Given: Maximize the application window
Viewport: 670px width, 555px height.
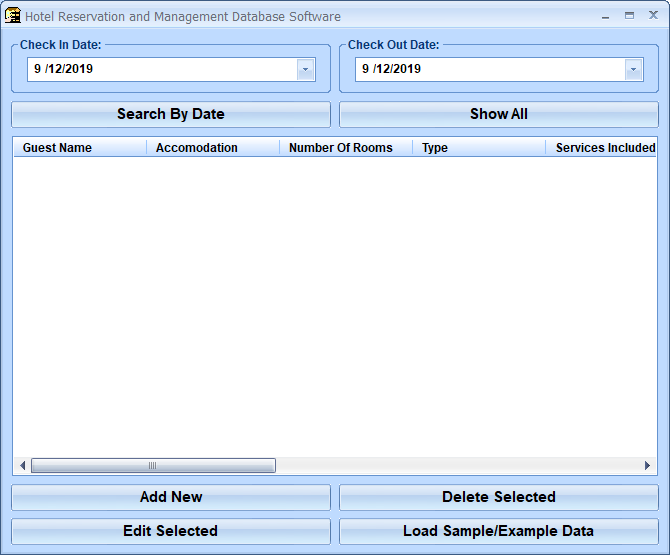Looking at the screenshot, I should pyautogui.click(x=629, y=16).
